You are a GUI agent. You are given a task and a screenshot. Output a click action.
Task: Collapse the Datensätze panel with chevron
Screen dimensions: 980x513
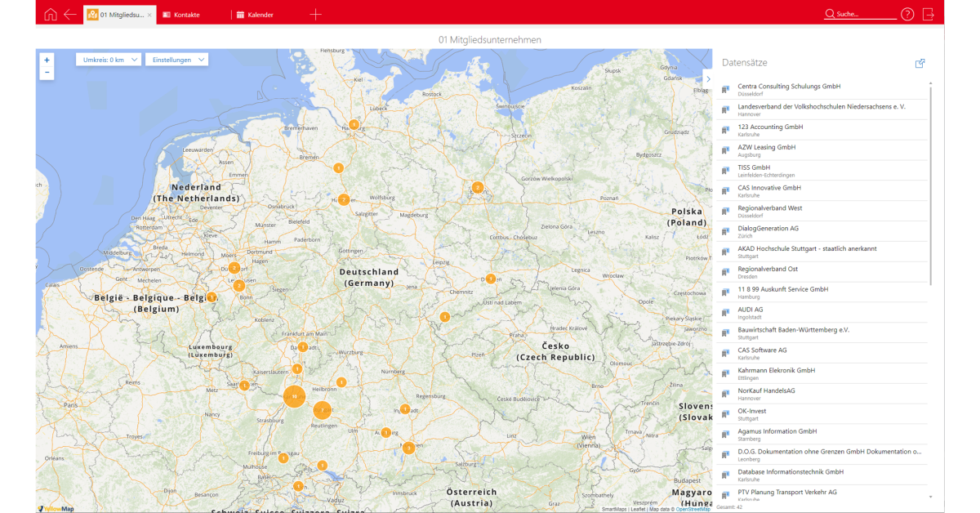[708, 79]
